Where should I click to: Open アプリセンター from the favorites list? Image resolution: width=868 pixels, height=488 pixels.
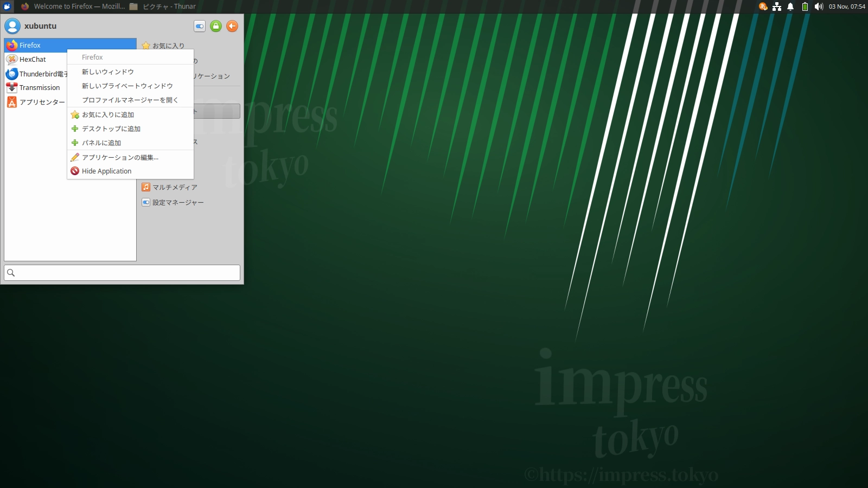(36, 101)
